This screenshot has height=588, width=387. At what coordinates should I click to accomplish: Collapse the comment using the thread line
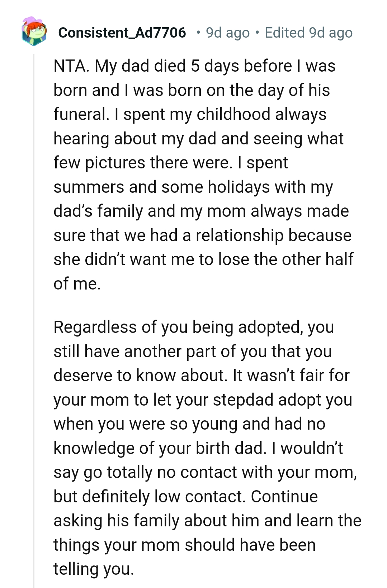click(x=34, y=251)
